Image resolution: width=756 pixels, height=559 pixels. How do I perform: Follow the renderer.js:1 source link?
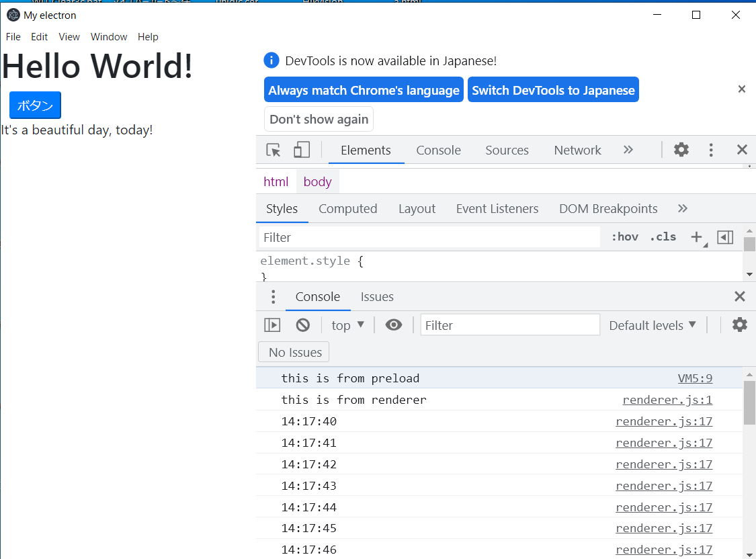click(667, 399)
